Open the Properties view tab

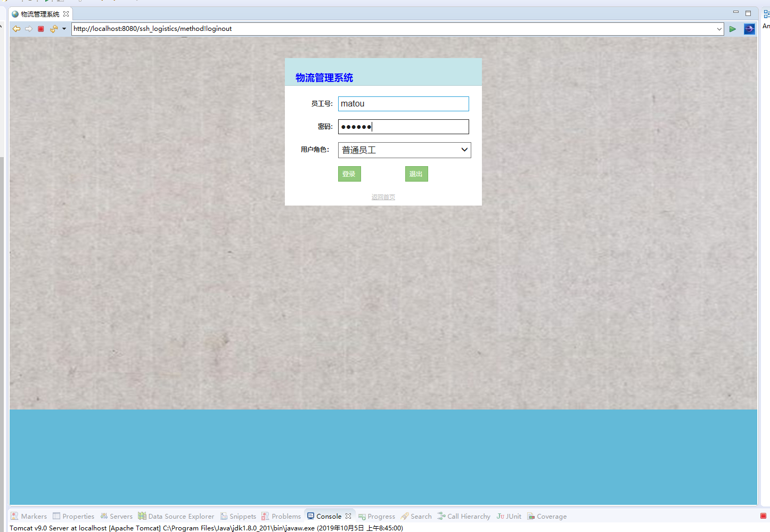[x=73, y=516]
